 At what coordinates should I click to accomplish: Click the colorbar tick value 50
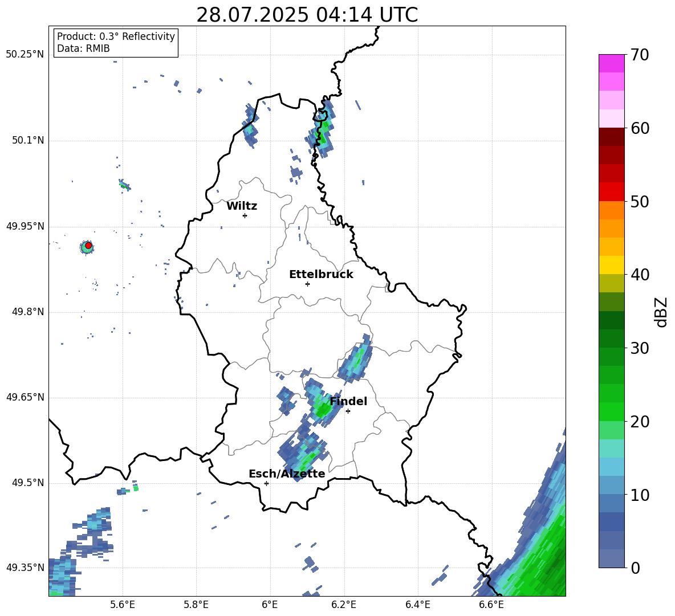pyautogui.click(x=640, y=202)
